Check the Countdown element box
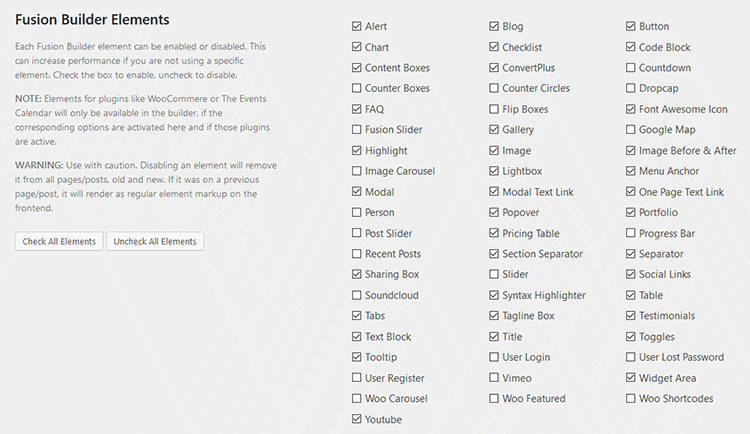 (630, 67)
